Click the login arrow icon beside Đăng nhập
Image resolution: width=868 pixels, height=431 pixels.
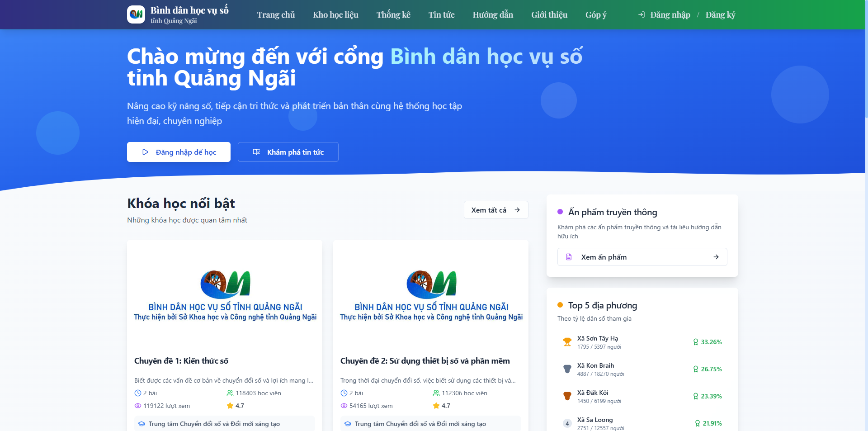click(641, 15)
